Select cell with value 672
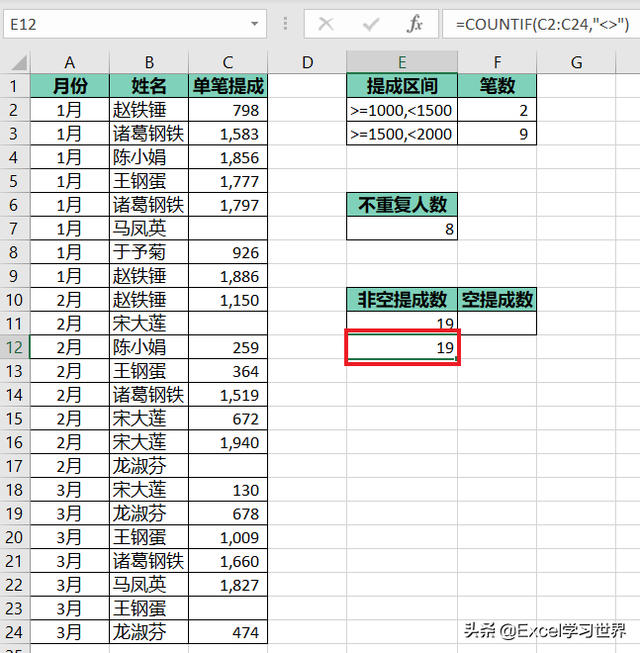 [228, 418]
